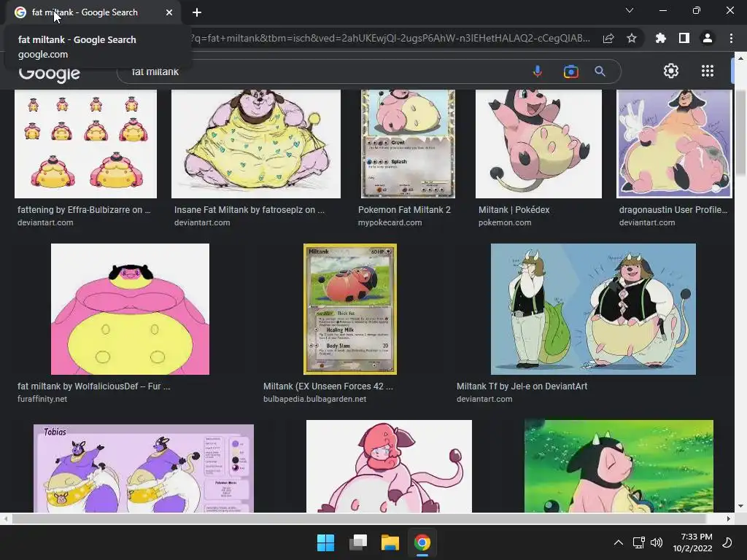Click the Miltank | Pokédex title link
The image size is (747, 560).
[x=514, y=209]
